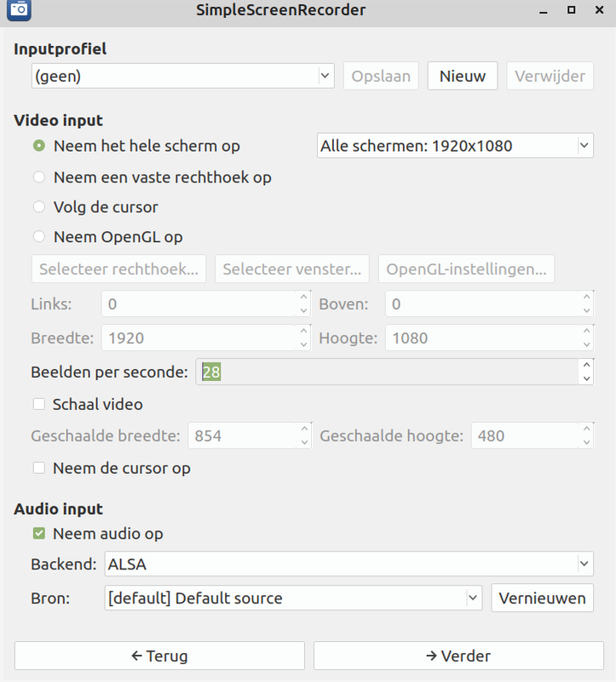Open 'Alle schermen: 1920x1080' screen dropdown
Screen dimensions: 616x682
click(x=455, y=146)
